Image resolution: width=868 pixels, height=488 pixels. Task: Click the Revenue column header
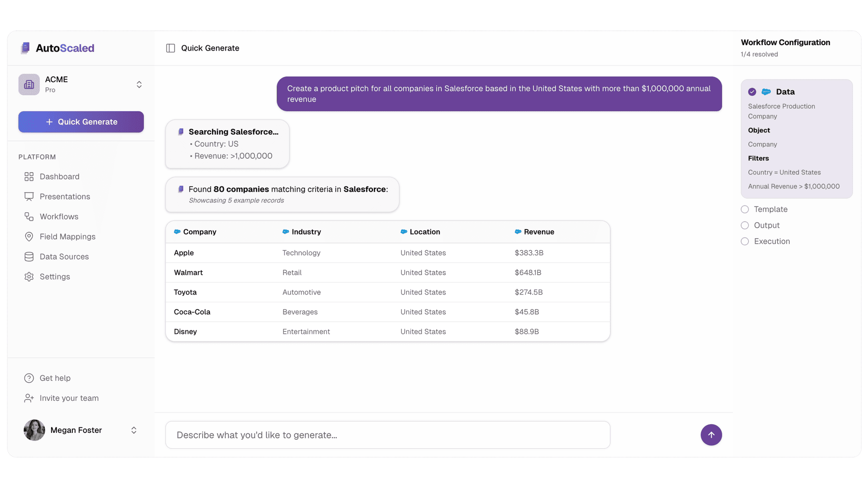538,232
